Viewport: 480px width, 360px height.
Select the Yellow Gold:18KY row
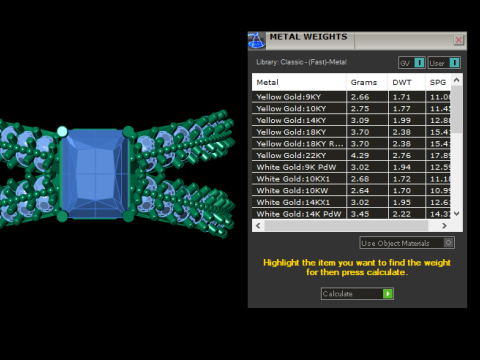[351, 132]
